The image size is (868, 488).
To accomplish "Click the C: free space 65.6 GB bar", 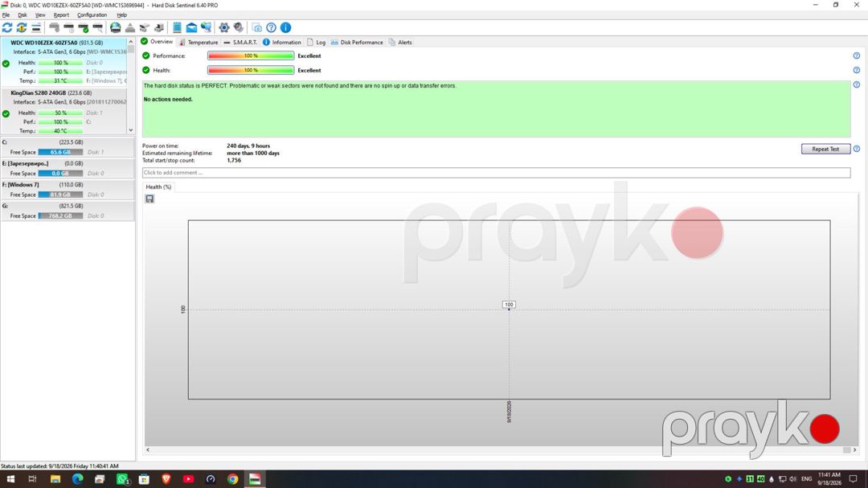I will pyautogui.click(x=60, y=152).
